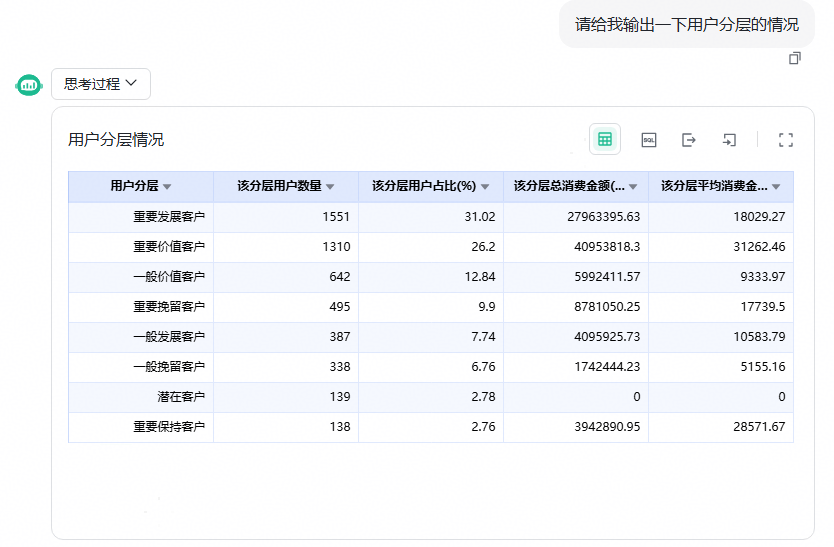Click average spend value 28571.67

point(760,427)
